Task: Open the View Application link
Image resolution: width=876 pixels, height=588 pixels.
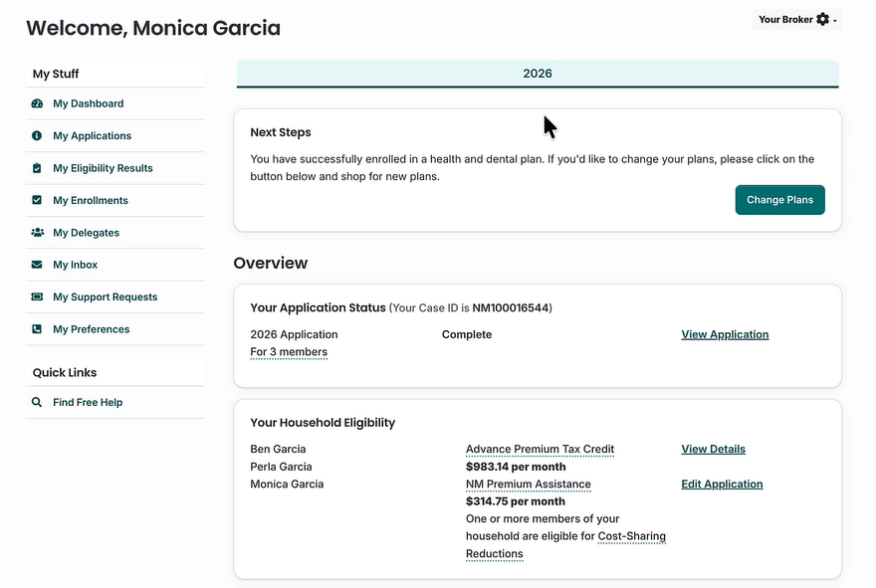Action: 725,335
